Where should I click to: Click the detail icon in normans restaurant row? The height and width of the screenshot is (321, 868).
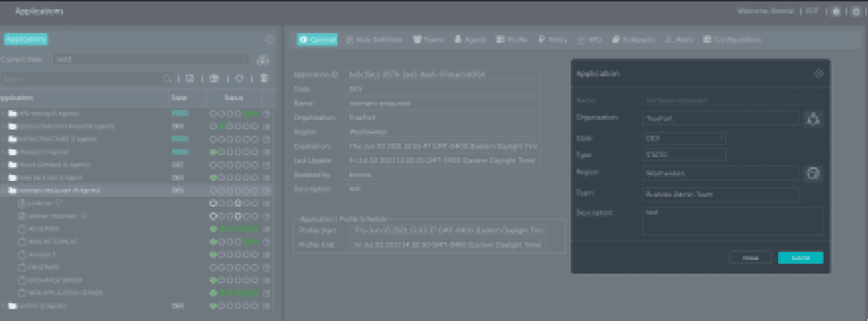click(x=266, y=190)
